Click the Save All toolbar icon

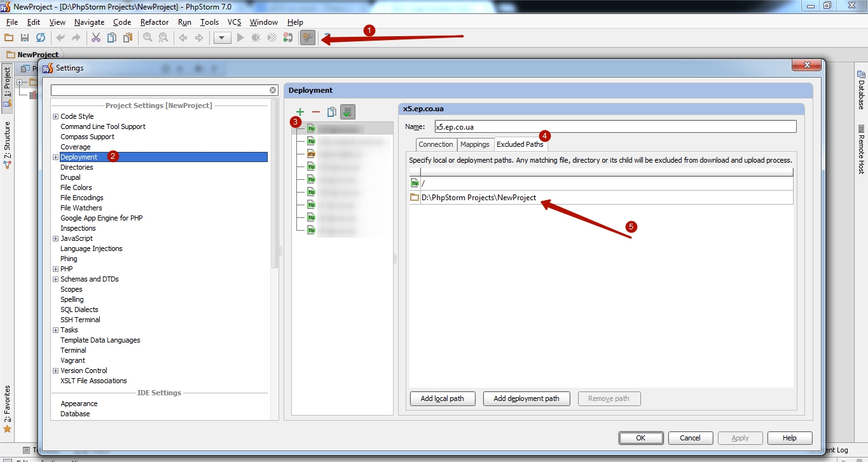coord(25,37)
